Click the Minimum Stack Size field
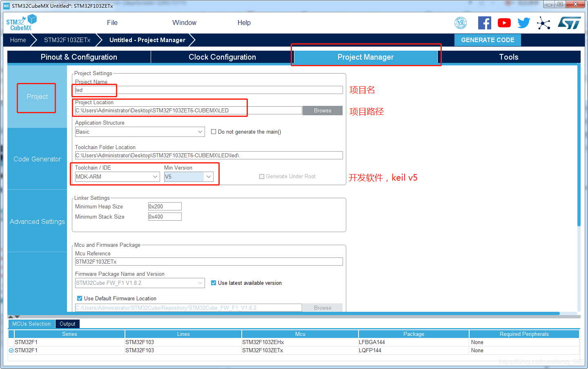This screenshot has height=369, width=588. point(165,217)
